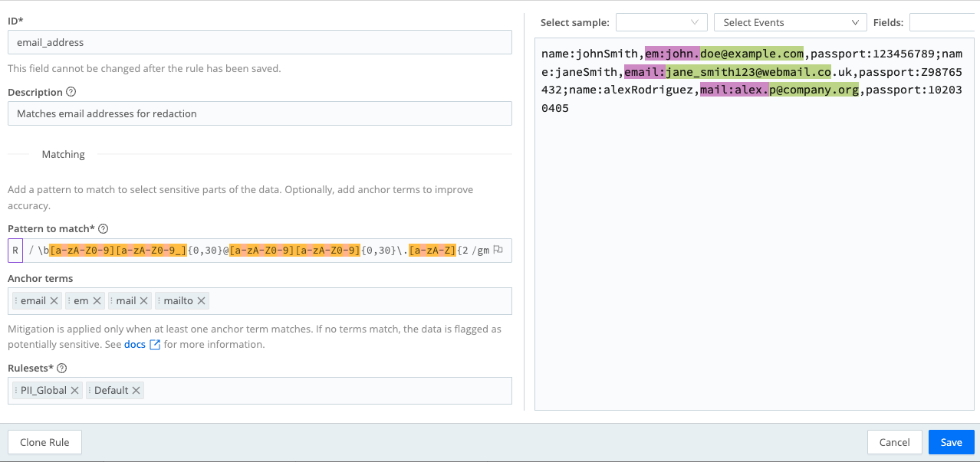
Task: Open the docs link
Action: coord(133,344)
